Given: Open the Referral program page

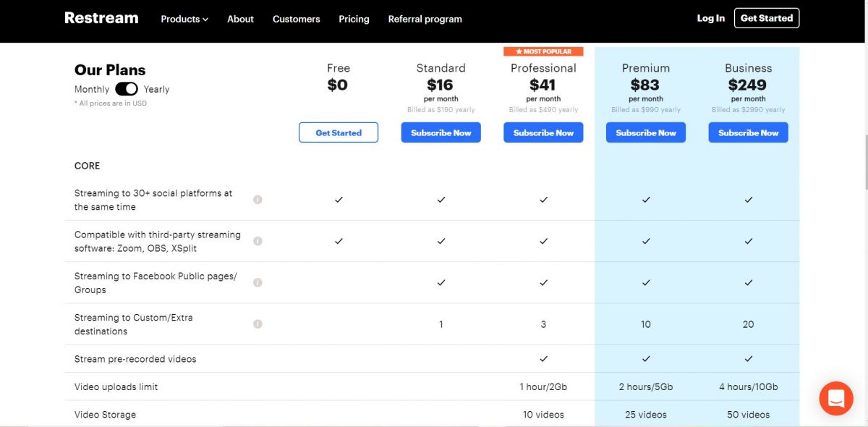Looking at the screenshot, I should [425, 20].
